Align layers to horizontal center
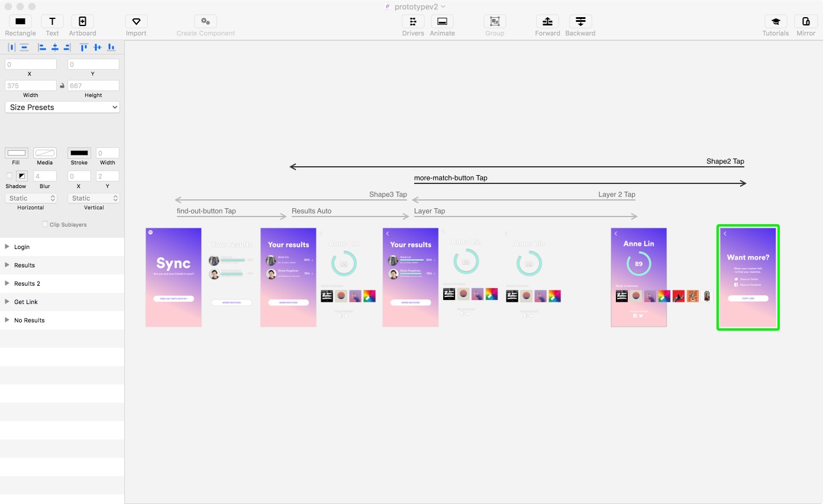Screen dimensions: 823x504 [x=54, y=47]
